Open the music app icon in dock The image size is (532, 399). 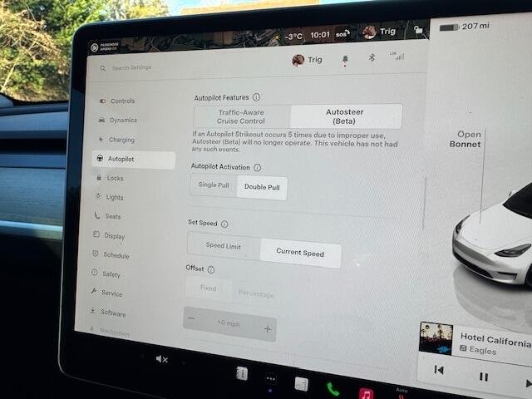[x=366, y=393]
